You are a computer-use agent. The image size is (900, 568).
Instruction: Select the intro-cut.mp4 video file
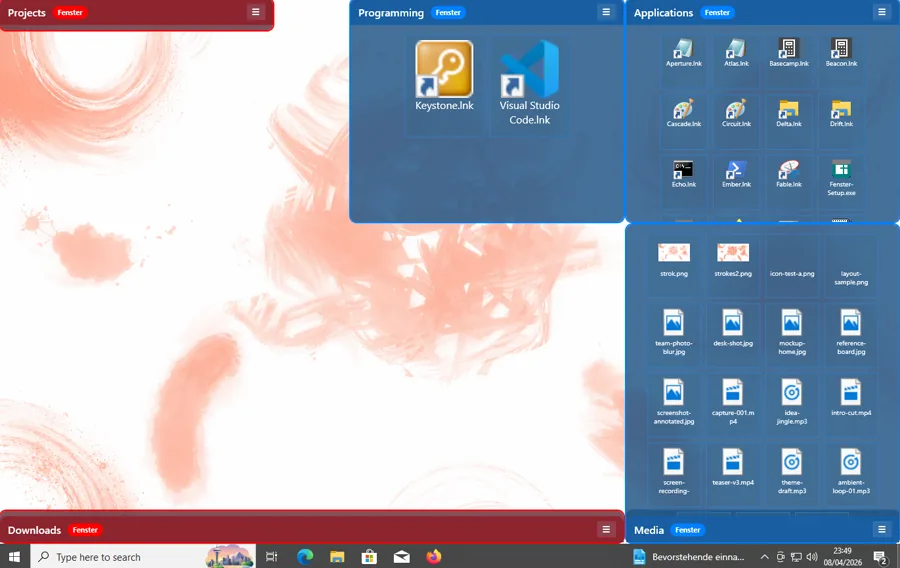(850, 392)
